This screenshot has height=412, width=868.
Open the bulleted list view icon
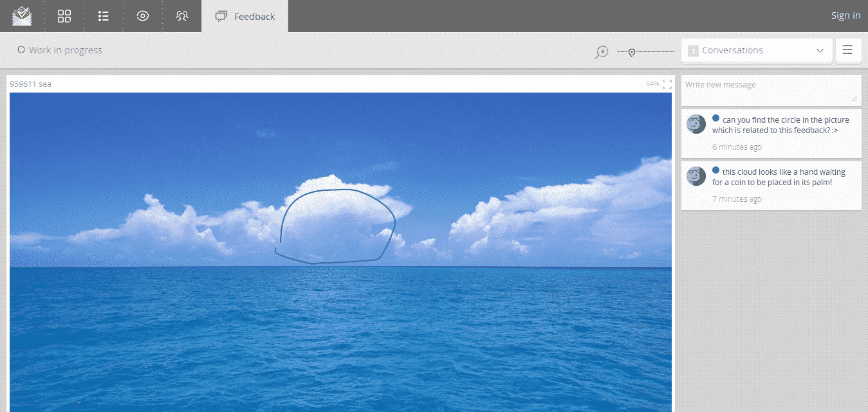pyautogui.click(x=103, y=16)
